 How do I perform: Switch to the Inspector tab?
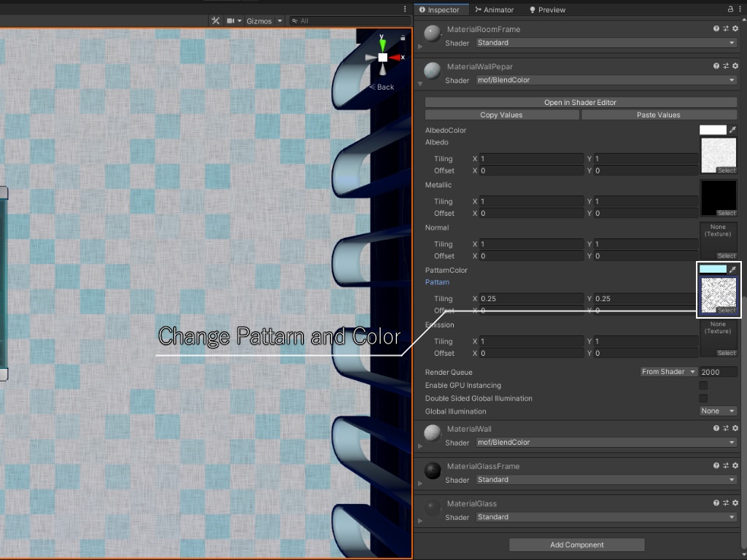pyautogui.click(x=439, y=9)
